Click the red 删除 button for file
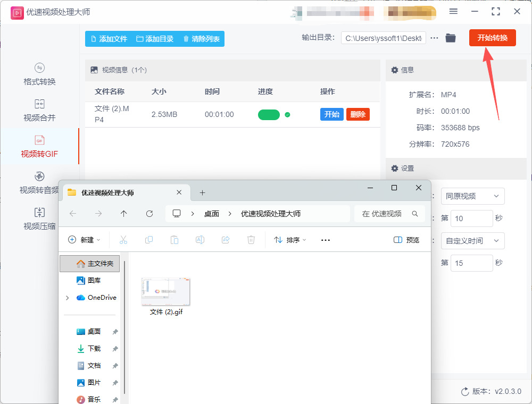 point(358,114)
